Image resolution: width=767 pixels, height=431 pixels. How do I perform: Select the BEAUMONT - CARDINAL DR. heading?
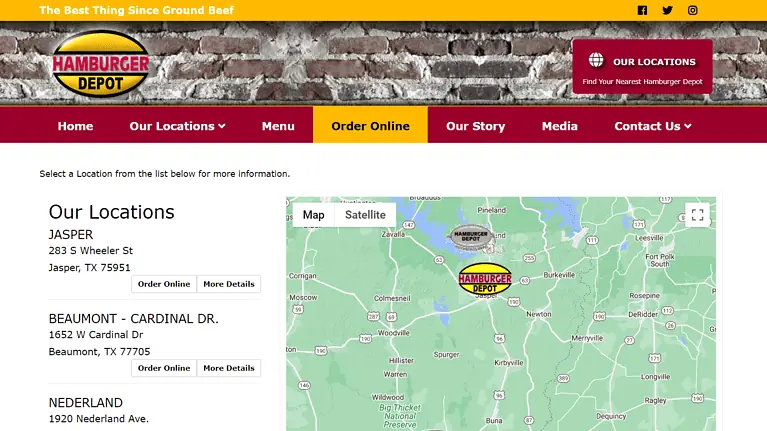(x=134, y=319)
